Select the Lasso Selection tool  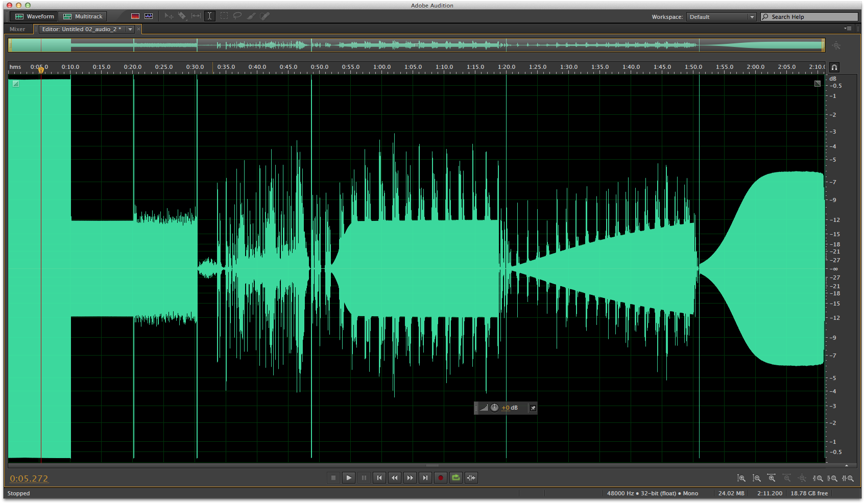tap(237, 16)
